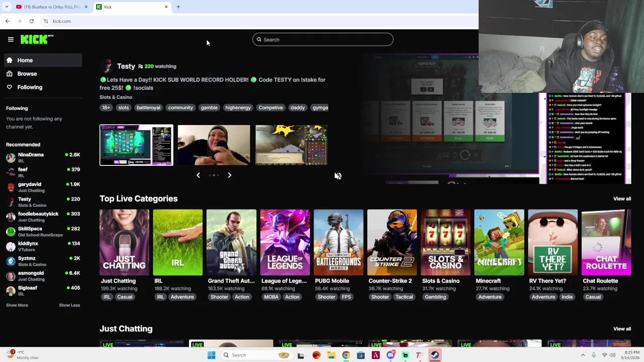Open File Explorer from the taskbar
This screenshot has width=644, height=362.
point(331,355)
